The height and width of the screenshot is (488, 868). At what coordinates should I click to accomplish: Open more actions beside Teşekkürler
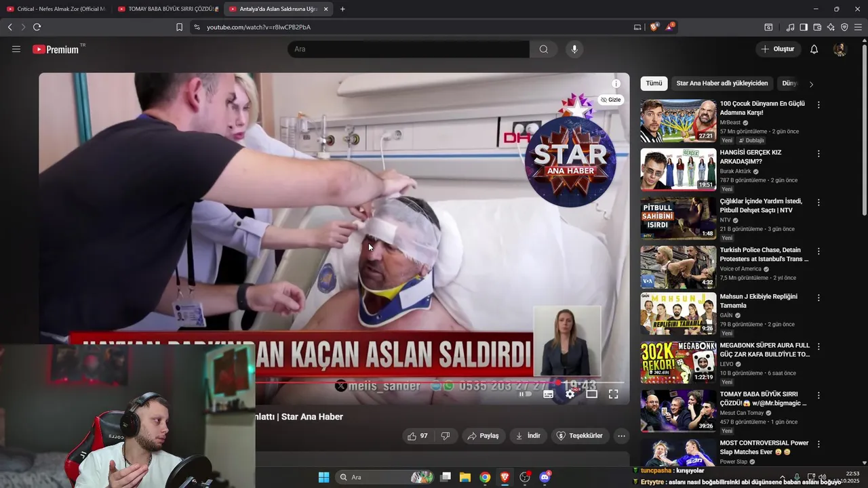[x=621, y=436]
